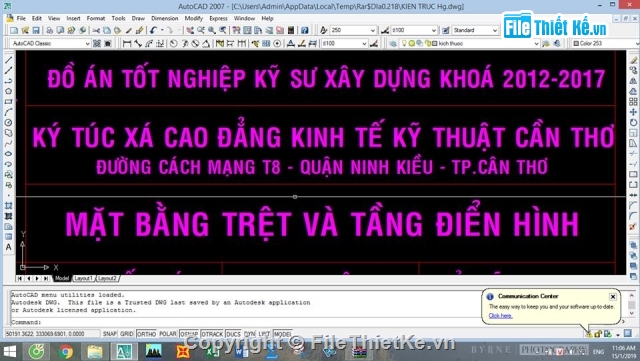Click the Model tab
640x361 pixels.
tap(62, 278)
